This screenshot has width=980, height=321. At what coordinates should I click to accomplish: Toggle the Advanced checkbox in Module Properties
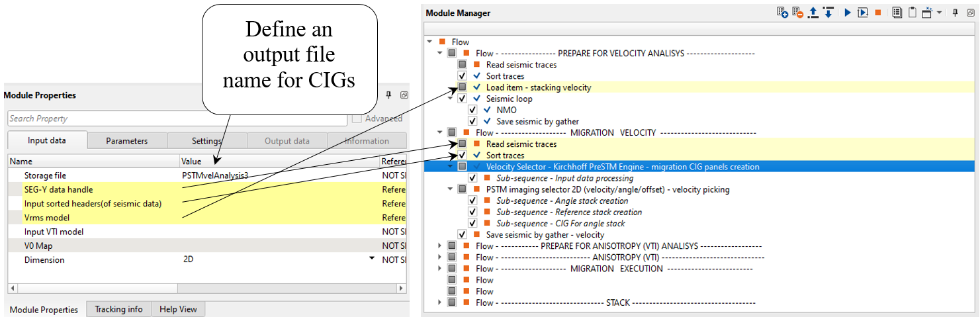[357, 118]
